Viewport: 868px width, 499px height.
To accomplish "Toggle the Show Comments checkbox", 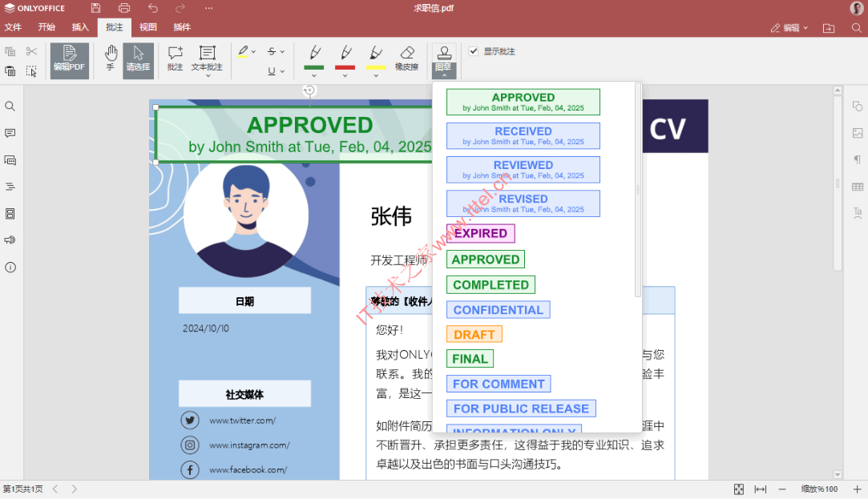I will click(474, 51).
